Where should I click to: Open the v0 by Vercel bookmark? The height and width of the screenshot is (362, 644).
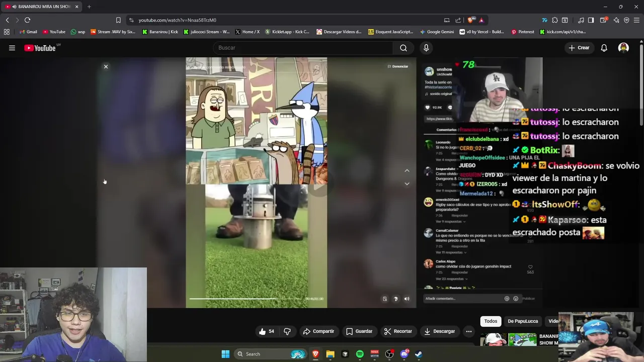click(x=481, y=32)
